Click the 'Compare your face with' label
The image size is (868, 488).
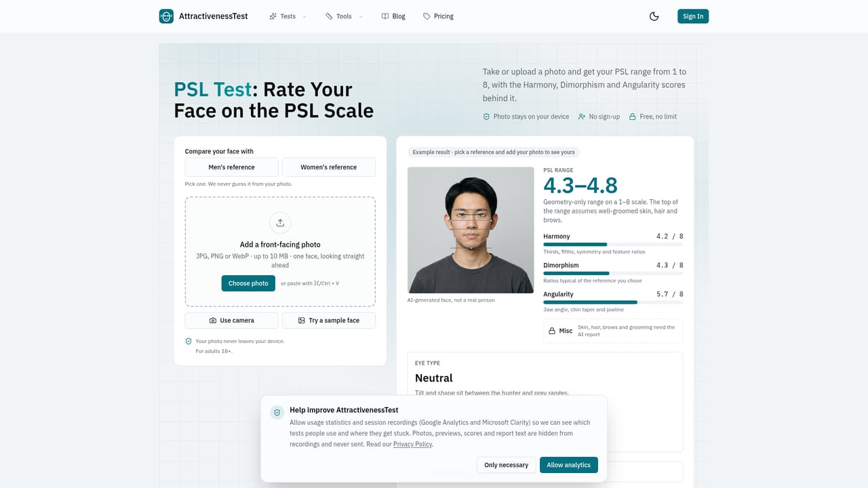(219, 151)
